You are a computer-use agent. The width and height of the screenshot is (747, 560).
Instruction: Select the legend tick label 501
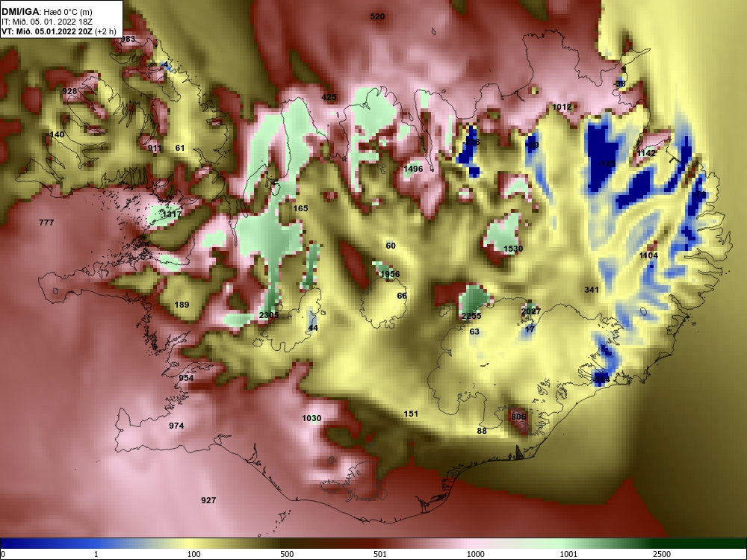coord(380,554)
